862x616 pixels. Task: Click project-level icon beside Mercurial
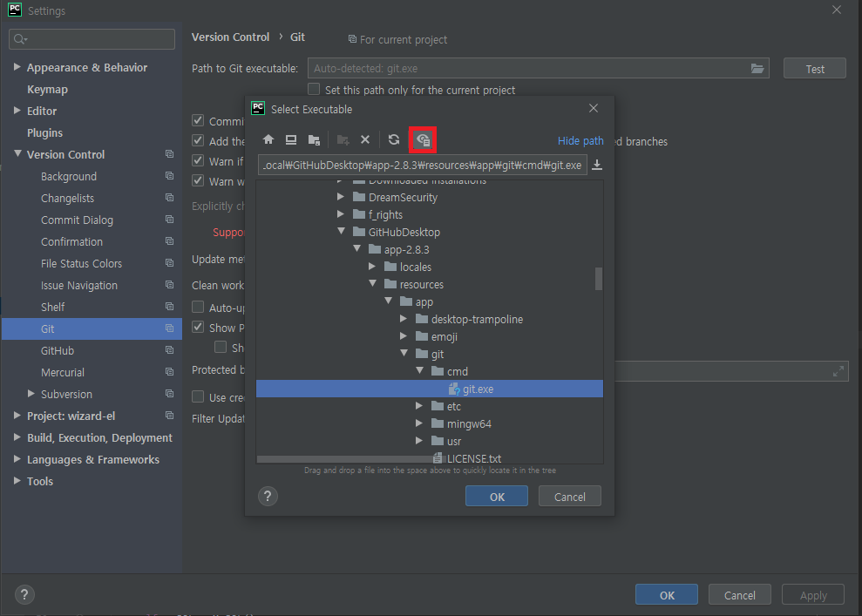169,372
